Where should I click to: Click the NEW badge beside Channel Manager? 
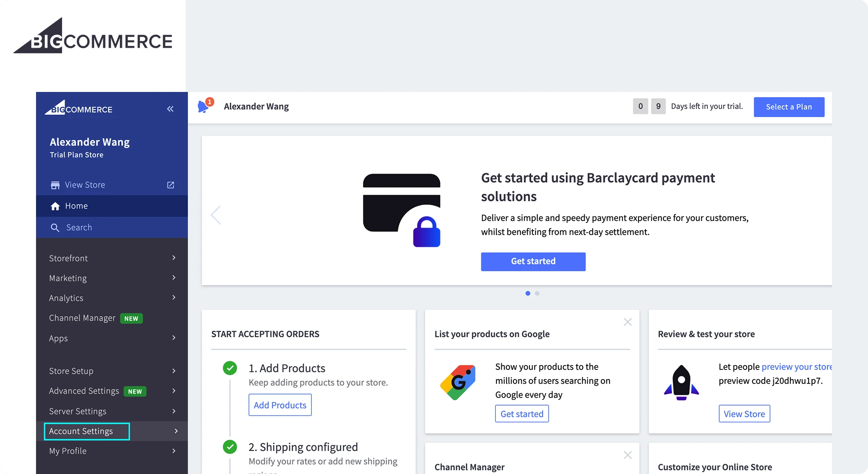(x=132, y=318)
